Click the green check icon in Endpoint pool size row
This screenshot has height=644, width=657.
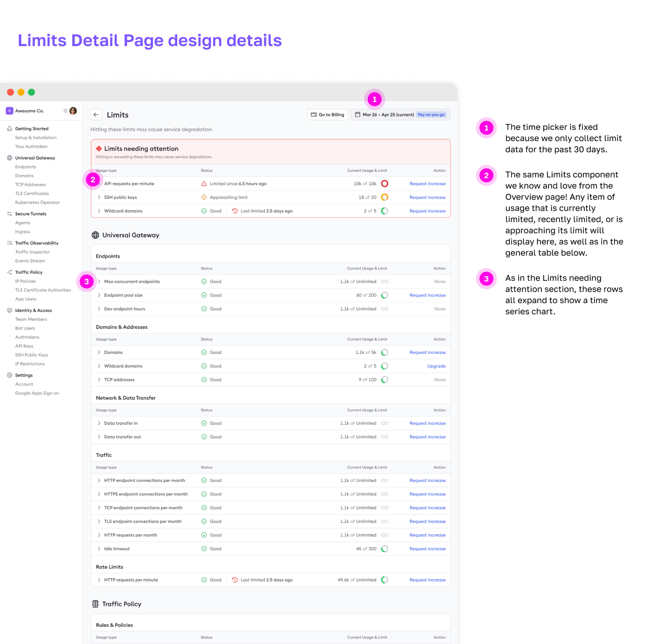pos(204,295)
